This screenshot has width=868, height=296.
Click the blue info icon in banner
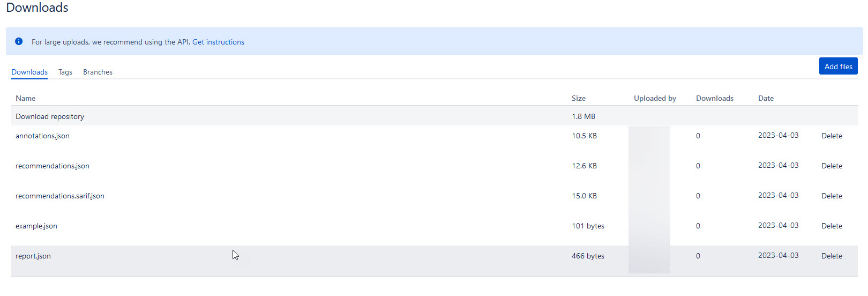pos(19,41)
